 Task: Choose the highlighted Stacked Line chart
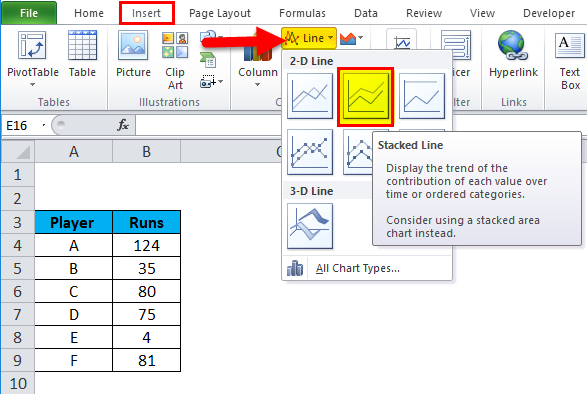point(366,97)
